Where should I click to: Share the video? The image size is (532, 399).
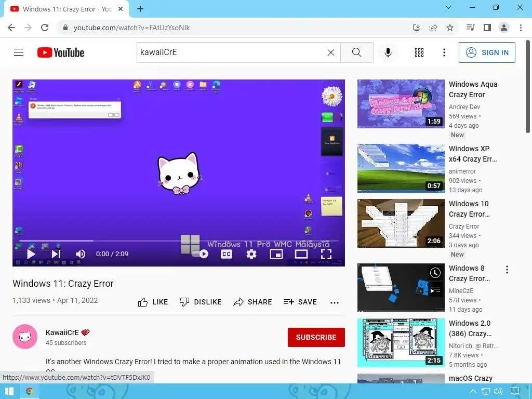(253, 302)
